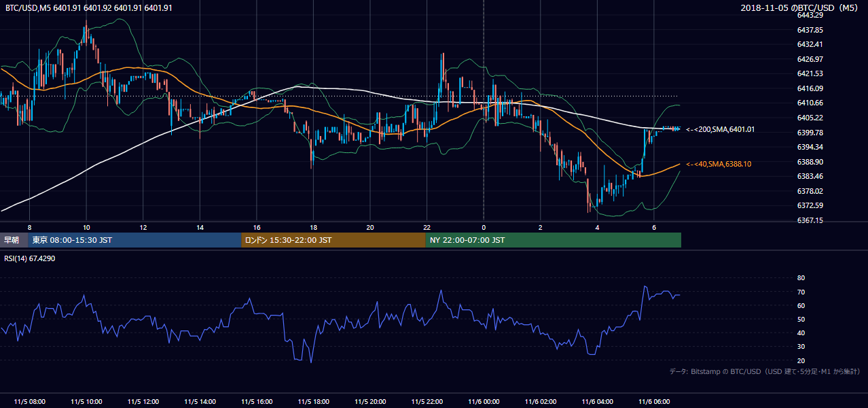This screenshot has height=408, width=868.
Task: Select the NY 22:00-07:00 JST session bar
Action: 553,240
